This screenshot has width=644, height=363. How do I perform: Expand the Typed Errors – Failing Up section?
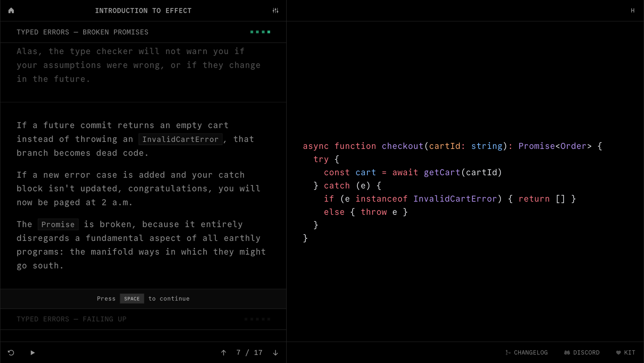(71, 319)
